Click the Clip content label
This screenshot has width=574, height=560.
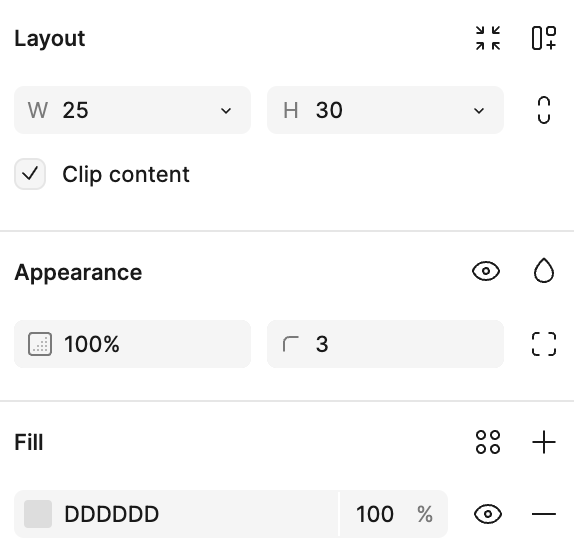[x=126, y=174]
